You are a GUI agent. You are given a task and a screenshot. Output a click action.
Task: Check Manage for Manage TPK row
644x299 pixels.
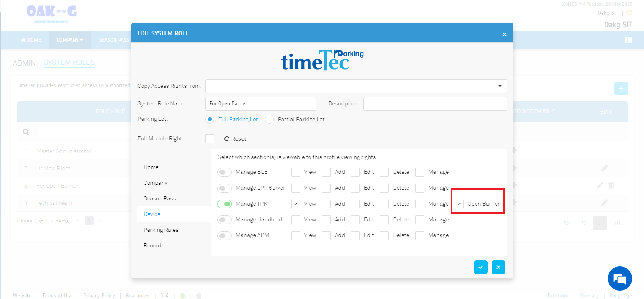pos(420,204)
